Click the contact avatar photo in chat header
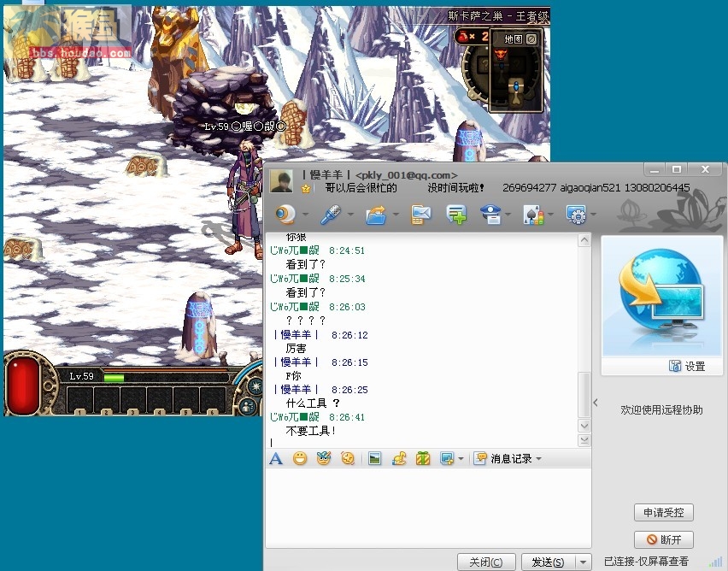Image resolution: width=728 pixels, height=571 pixels. point(282,180)
